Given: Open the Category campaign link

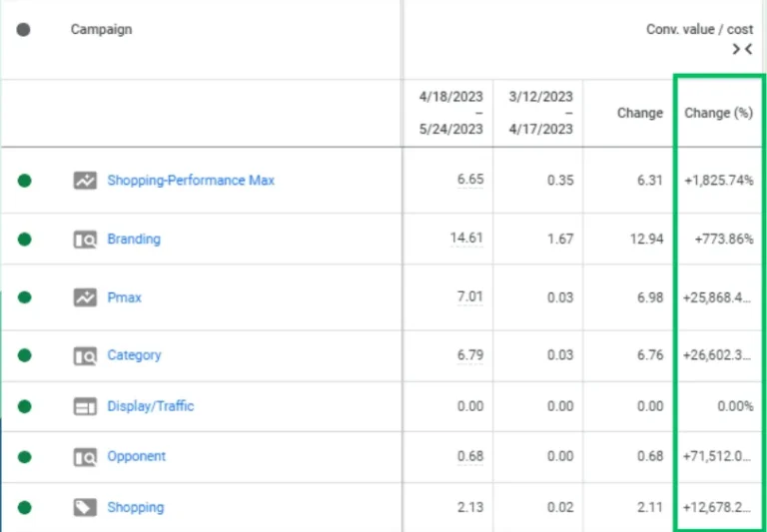Looking at the screenshot, I should [x=134, y=355].
